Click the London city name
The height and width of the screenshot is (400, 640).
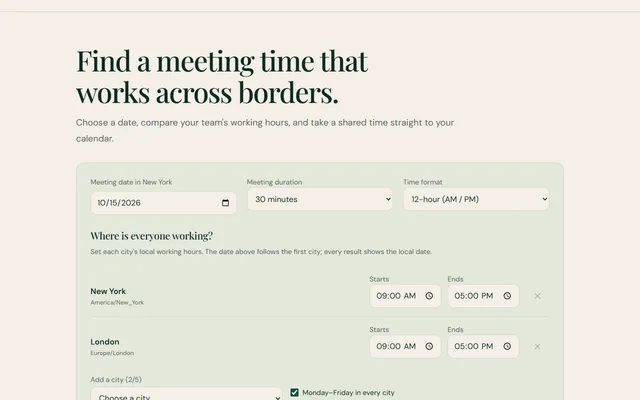105,342
